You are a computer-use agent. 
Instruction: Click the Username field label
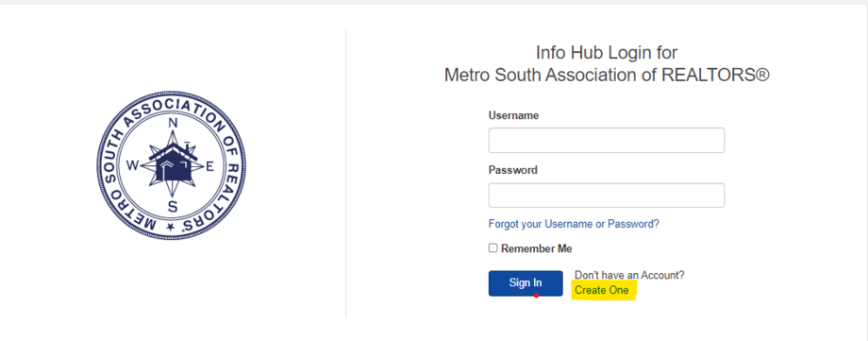(x=513, y=115)
